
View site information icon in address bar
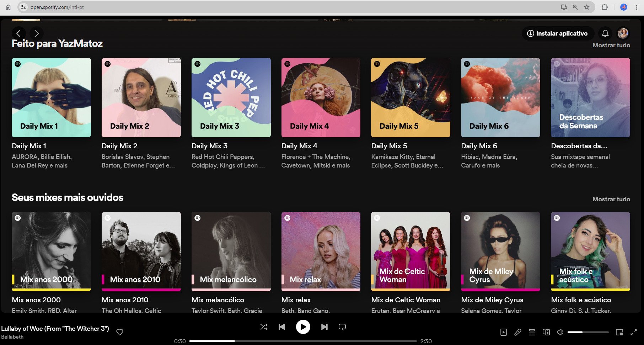23,7
